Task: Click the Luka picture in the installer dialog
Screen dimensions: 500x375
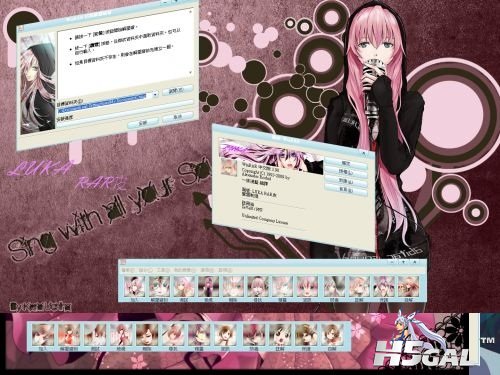Action: click(x=38, y=83)
